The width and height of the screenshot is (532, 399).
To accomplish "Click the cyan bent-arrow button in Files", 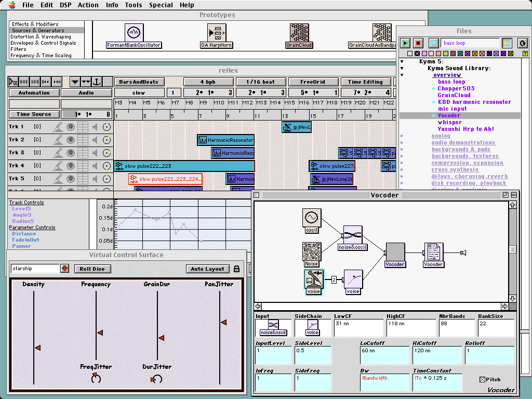I will pyautogui.click(x=433, y=43).
